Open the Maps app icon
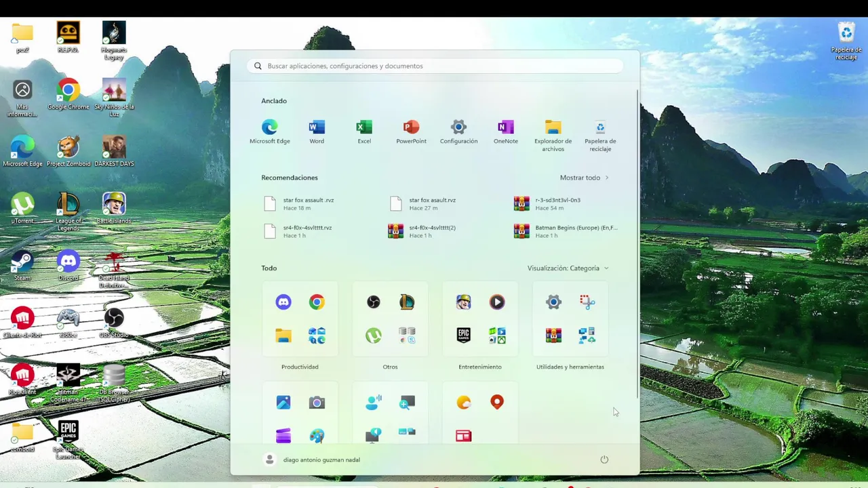Viewport: 868px width, 488px height. [497, 403]
